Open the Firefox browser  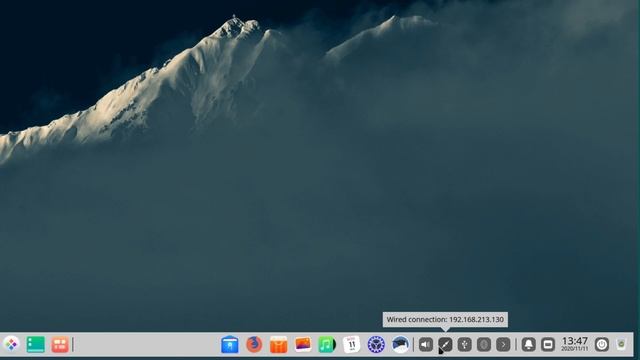pos(254,344)
